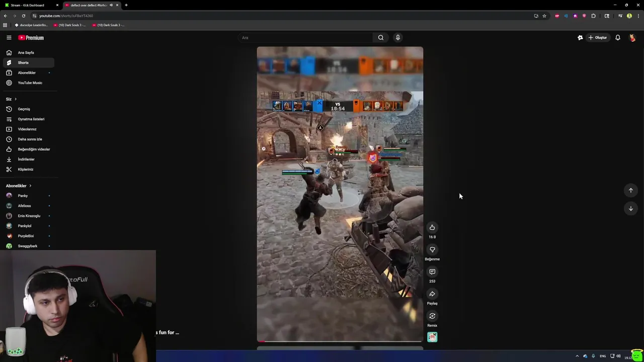
Task: Bookmark this page with star
Action: [x=544, y=16]
